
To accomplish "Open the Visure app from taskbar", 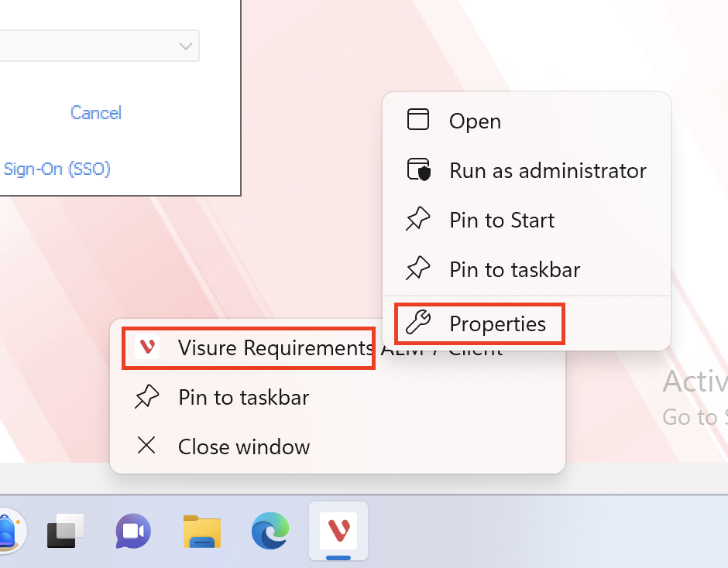I will (338, 530).
